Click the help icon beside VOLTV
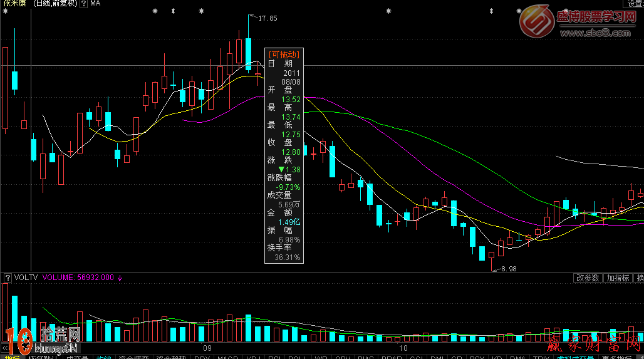The height and width of the screenshot is (359, 644). 8,277
